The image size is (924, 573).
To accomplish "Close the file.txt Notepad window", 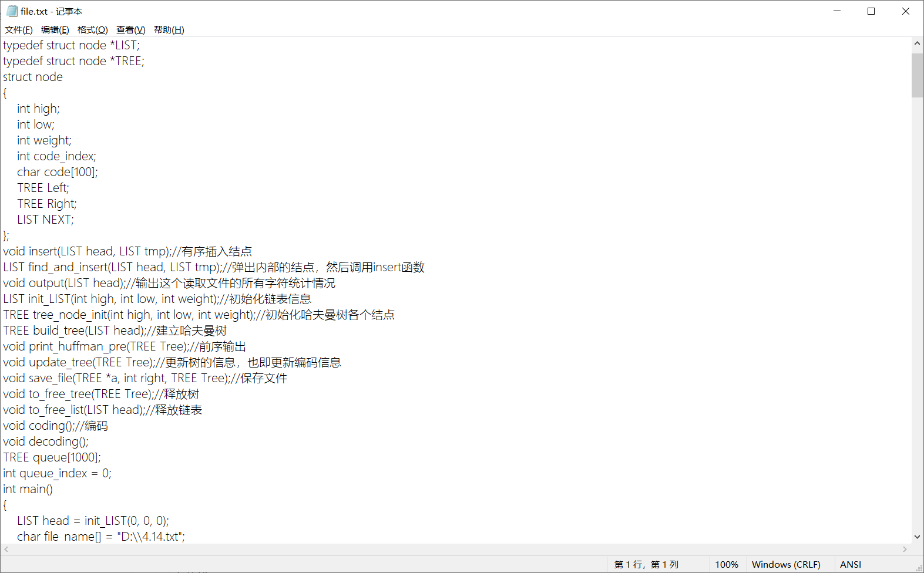I will pos(906,11).
